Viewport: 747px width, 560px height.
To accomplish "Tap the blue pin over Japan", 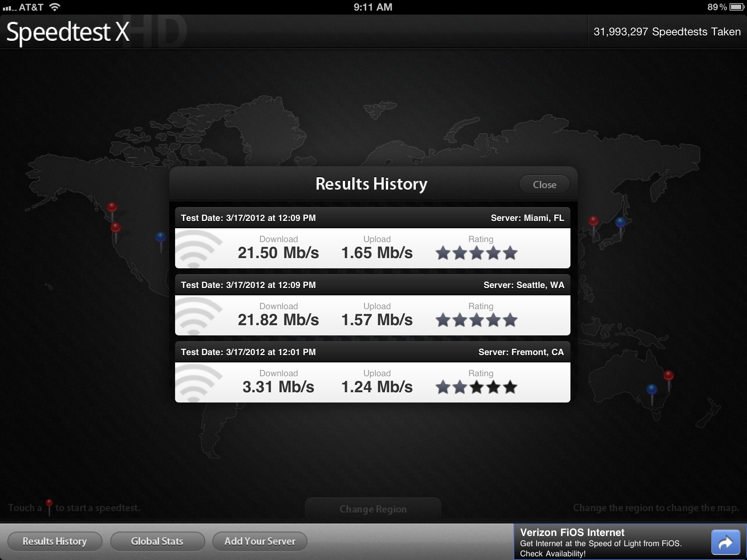I will tap(620, 222).
